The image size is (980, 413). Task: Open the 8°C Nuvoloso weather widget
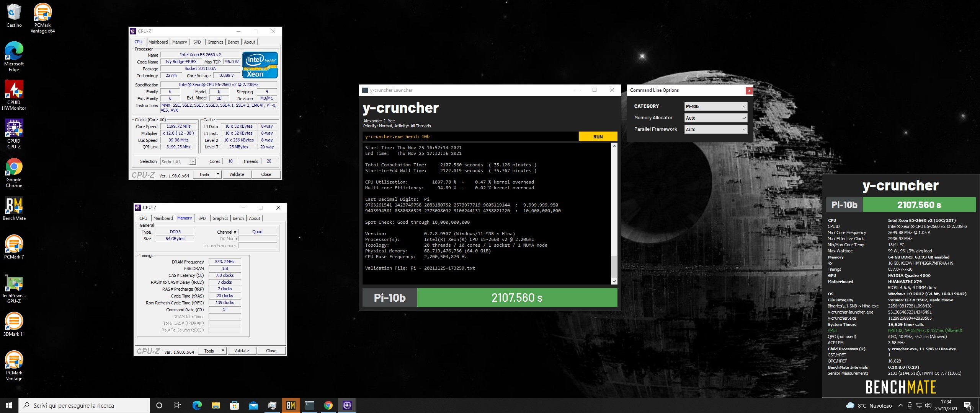click(869, 405)
